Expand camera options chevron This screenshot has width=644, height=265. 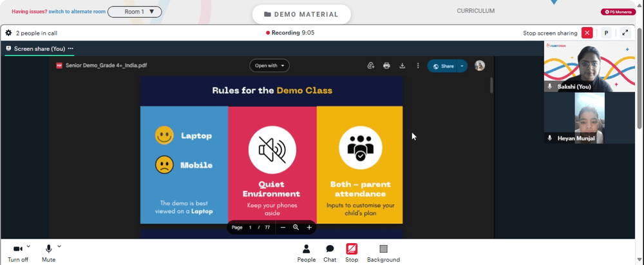28,246
